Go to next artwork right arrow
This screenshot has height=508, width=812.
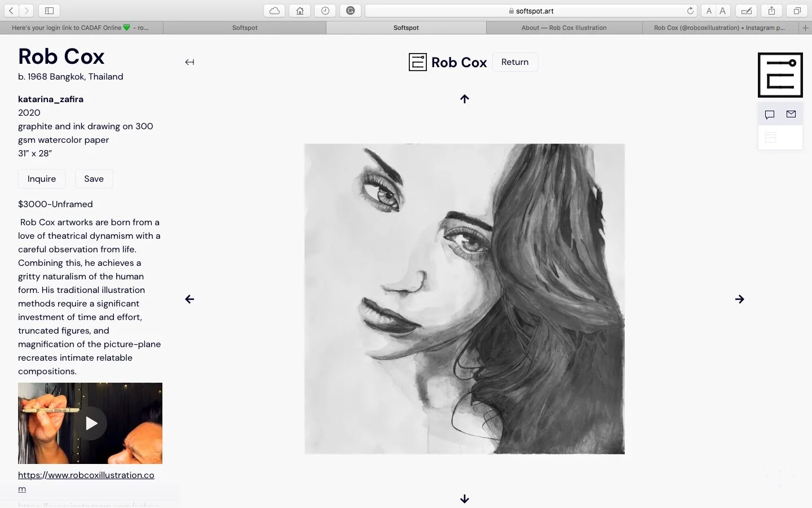[x=739, y=299]
